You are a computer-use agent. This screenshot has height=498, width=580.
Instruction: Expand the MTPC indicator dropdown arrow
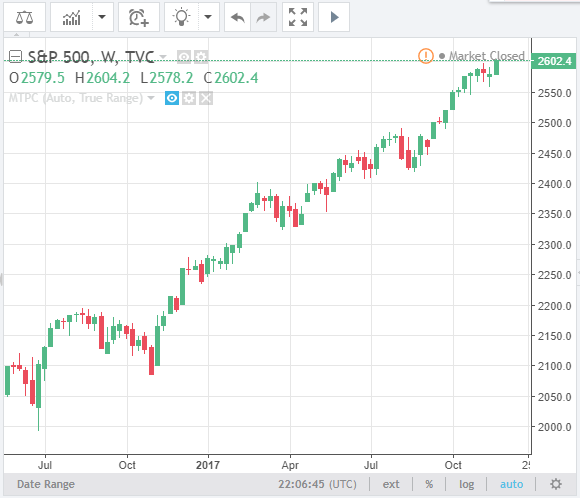coord(151,98)
